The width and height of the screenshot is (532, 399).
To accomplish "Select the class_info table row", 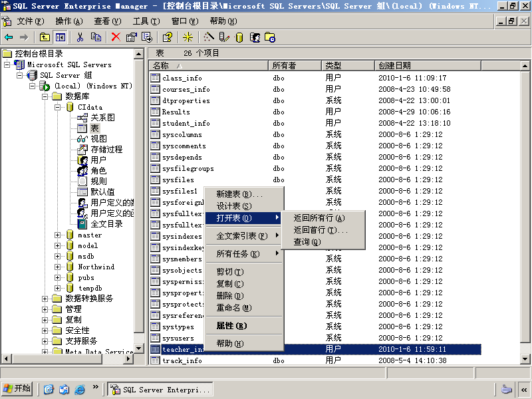I will (x=315, y=78).
